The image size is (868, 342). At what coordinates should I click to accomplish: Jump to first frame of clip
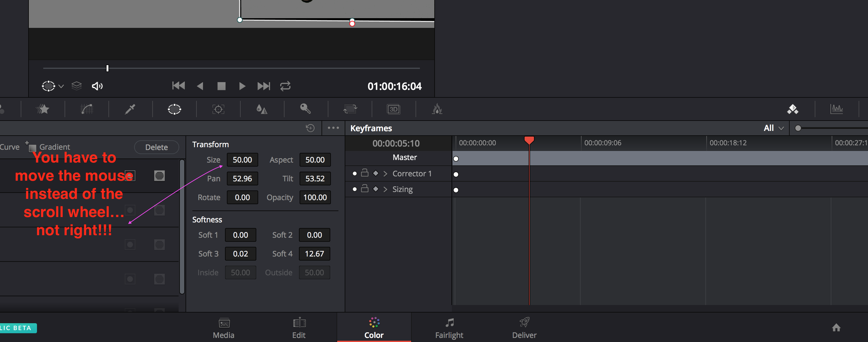pyautogui.click(x=179, y=86)
